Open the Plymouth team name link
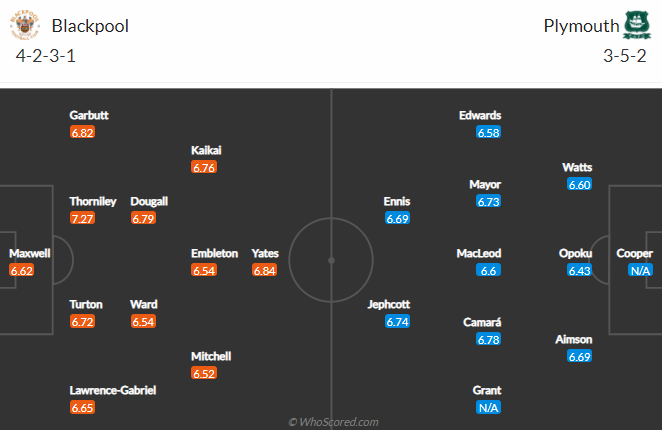This screenshot has width=662, height=430. [x=581, y=26]
